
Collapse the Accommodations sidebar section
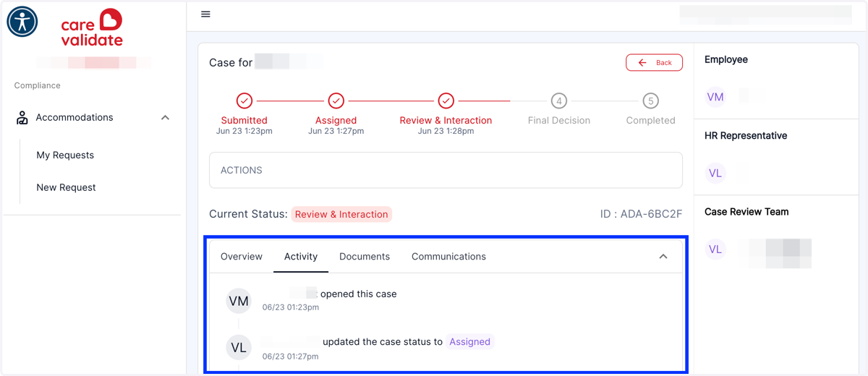(165, 118)
